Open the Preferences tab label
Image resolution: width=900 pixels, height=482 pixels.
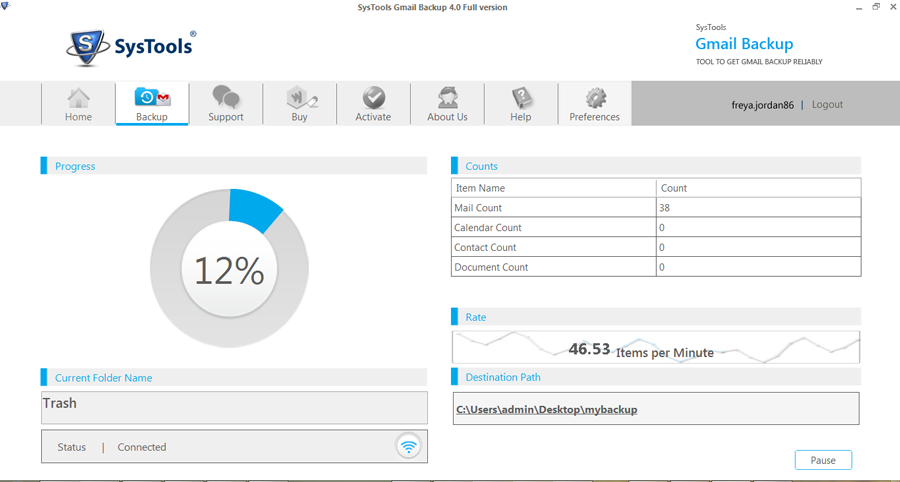(x=594, y=116)
